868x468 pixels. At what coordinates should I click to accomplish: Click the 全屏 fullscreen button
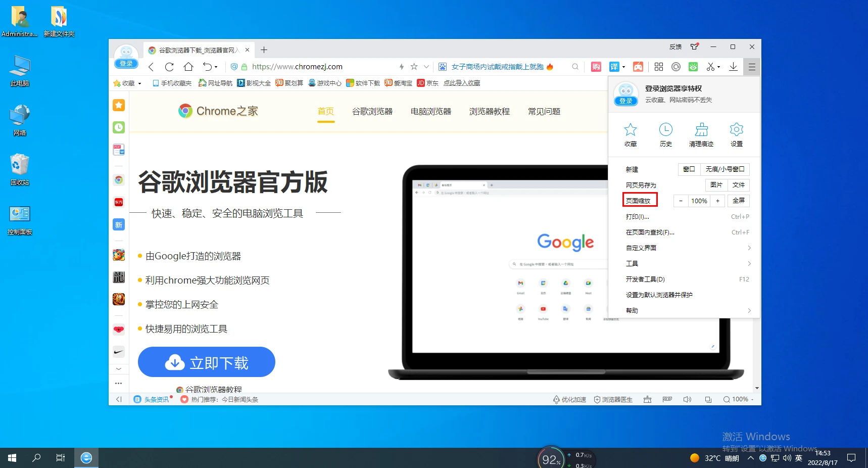739,201
